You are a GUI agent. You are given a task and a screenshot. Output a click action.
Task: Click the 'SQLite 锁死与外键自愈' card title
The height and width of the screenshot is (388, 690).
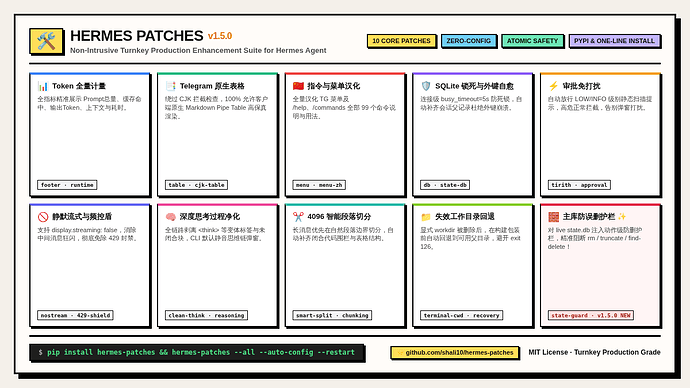click(x=474, y=86)
